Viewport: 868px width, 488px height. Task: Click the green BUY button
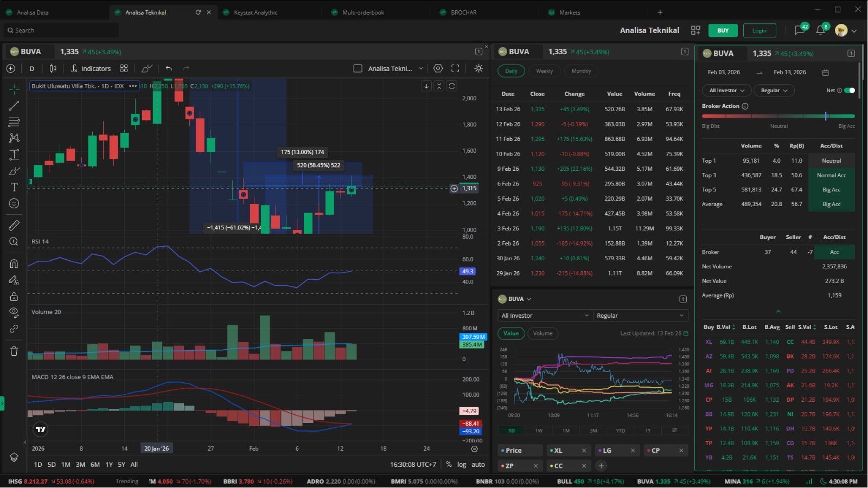(723, 30)
